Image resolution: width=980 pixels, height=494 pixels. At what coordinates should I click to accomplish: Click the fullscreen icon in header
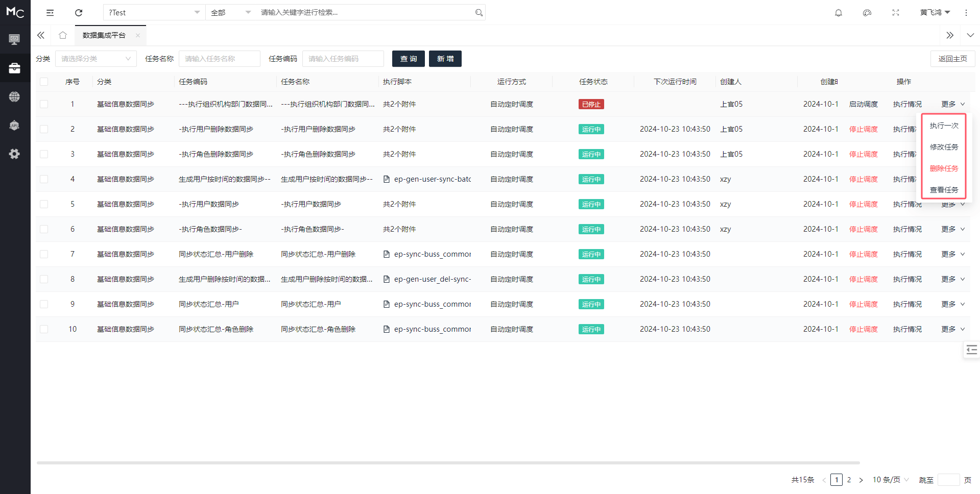(895, 13)
